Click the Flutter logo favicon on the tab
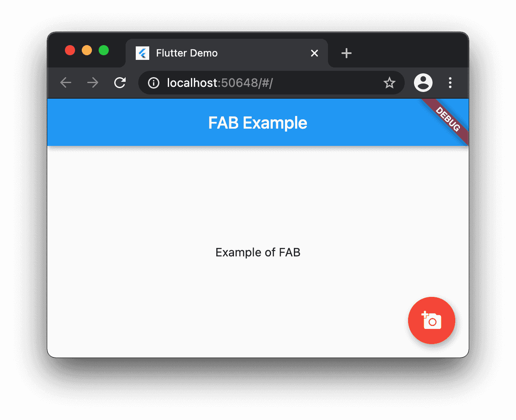Screen dimensions: 516x420 pyautogui.click(x=142, y=53)
